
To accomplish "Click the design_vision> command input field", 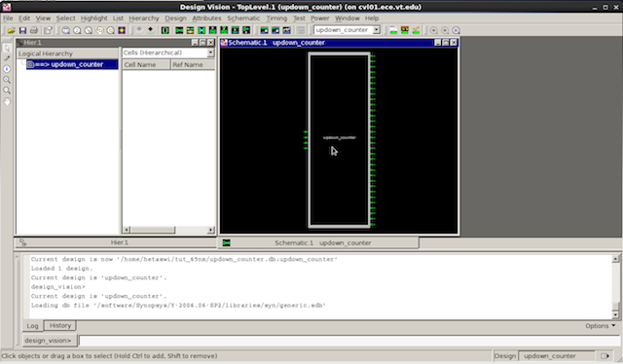I will click(349, 341).
